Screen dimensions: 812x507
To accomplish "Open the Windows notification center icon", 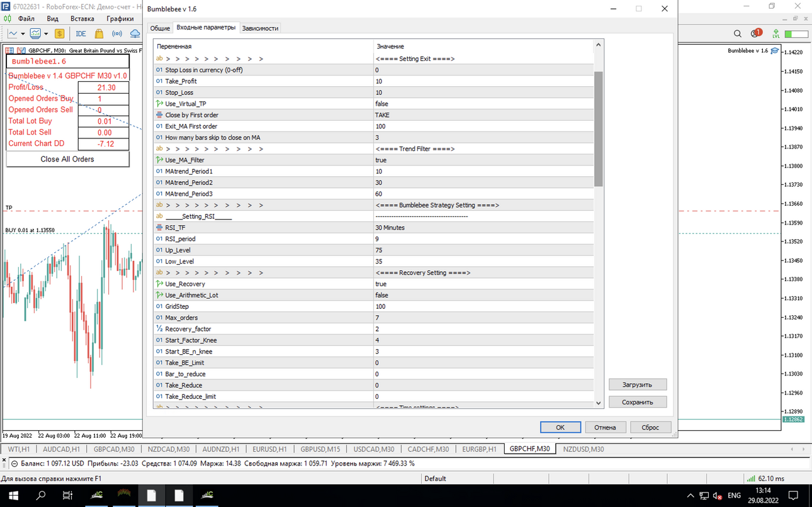I will [x=794, y=496].
